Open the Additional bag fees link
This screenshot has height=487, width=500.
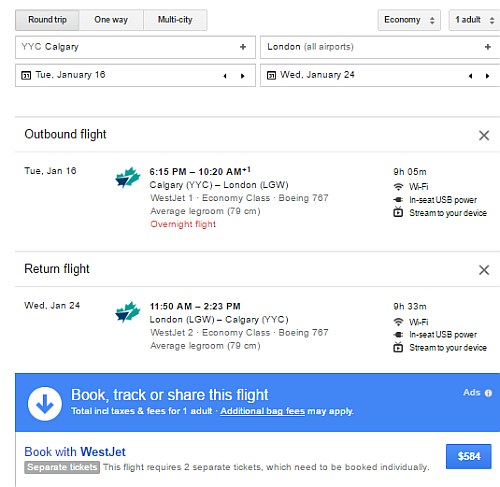(262, 411)
